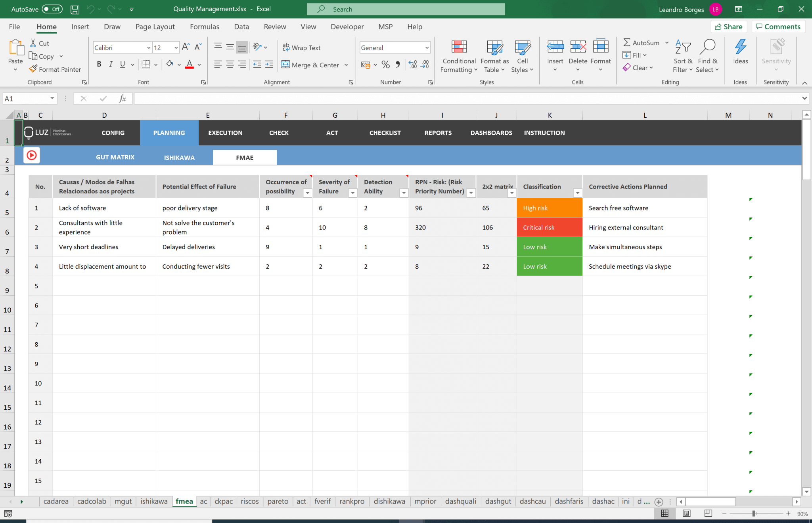
Task: Toggle Italic formatting
Action: [111, 64]
